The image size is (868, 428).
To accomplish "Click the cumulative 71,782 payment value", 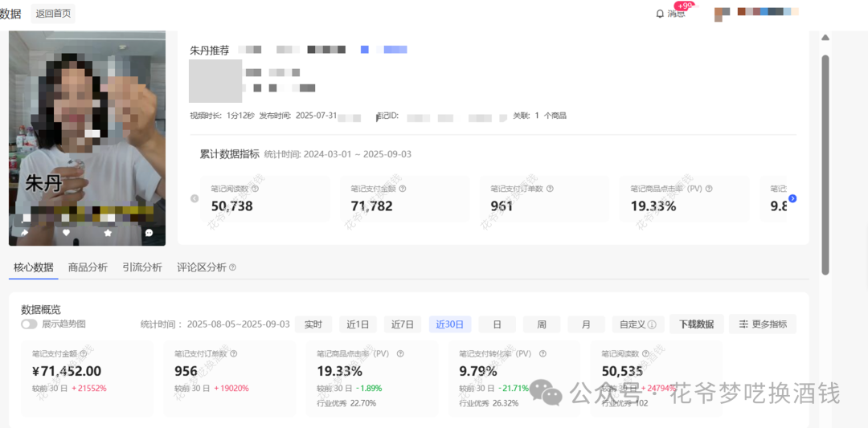I will [371, 206].
